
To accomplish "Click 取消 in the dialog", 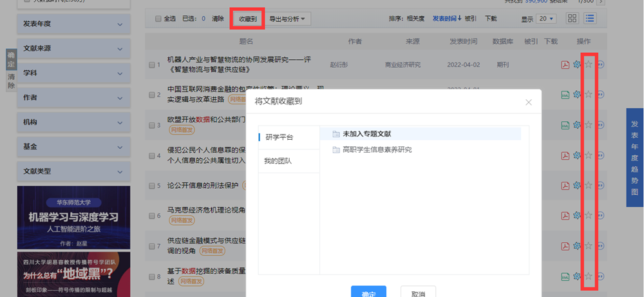I will (418, 292).
